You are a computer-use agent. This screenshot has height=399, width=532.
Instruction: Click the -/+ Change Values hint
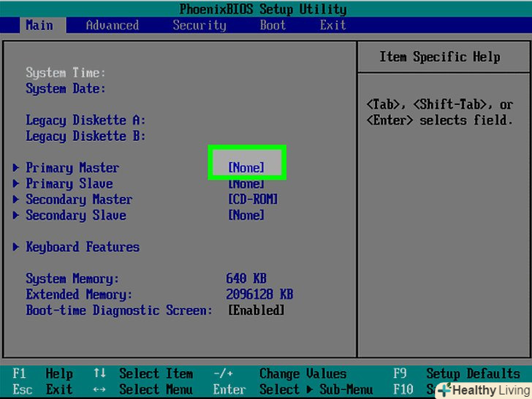click(280, 374)
